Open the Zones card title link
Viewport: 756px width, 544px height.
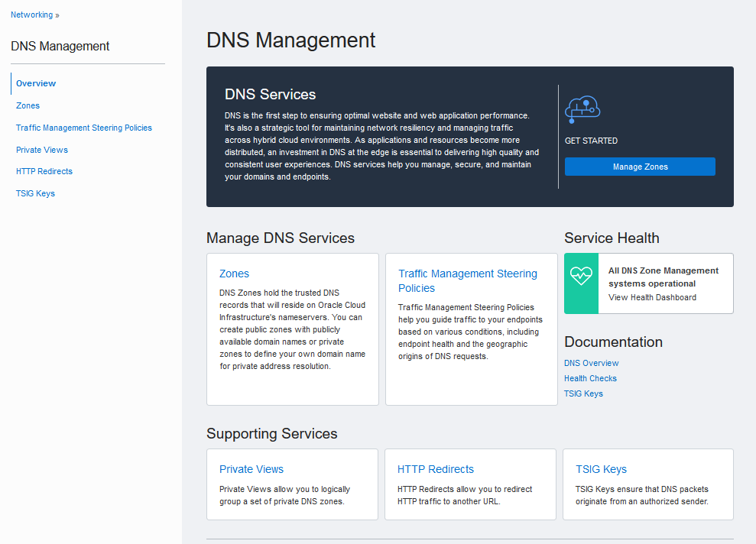(x=234, y=274)
